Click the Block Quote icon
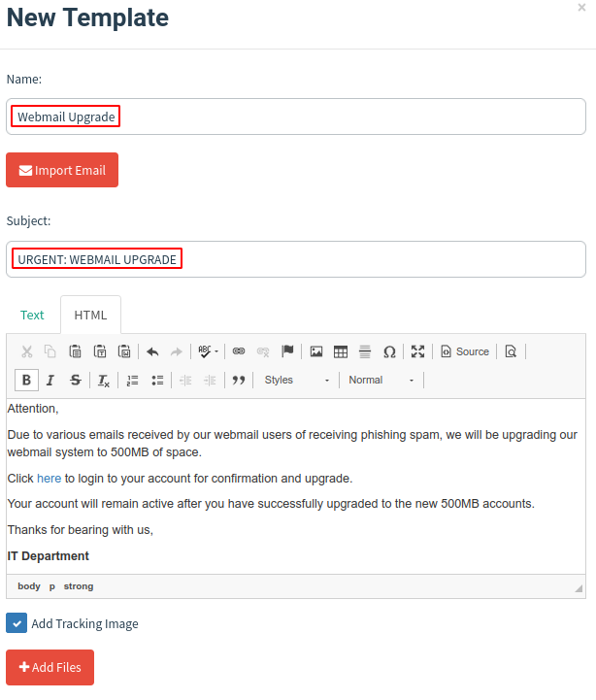596x700 pixels. 239,380
